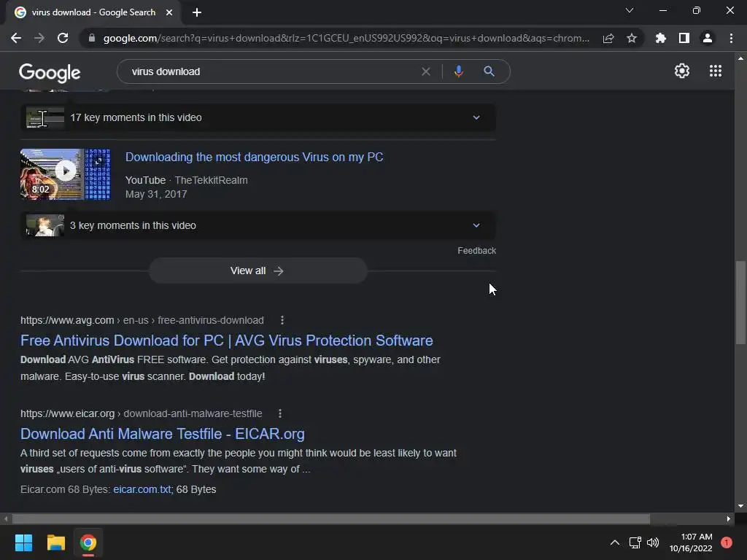Open the Google apps grid
Screen dimensions: 747x560
(x=716, y=71)
